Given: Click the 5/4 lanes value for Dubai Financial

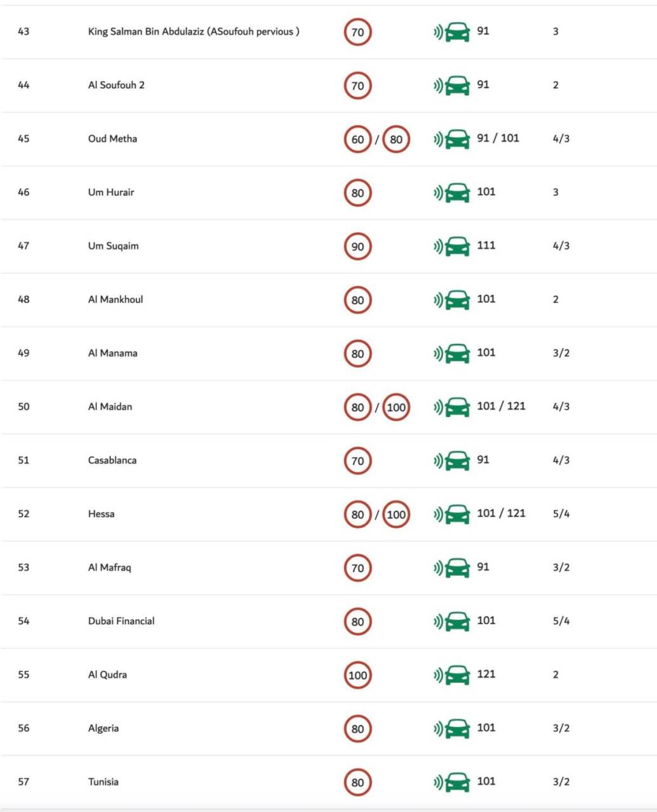Looking at the screenshot, I should pos(561,620).
